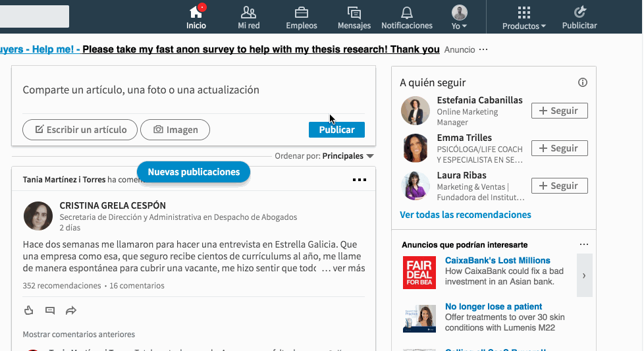This screenshot has height=351, width=644.
Task: Click Ver todas las recomendaciones
Action: 466,215
